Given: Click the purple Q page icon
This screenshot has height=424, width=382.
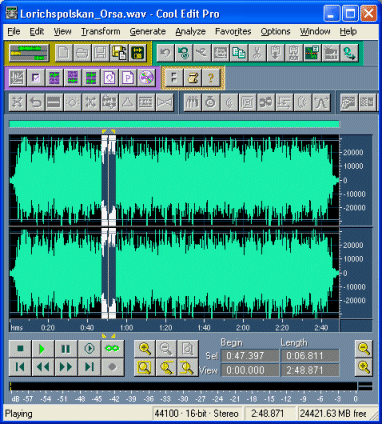Looking at the screenshot, I should [109, 78].
